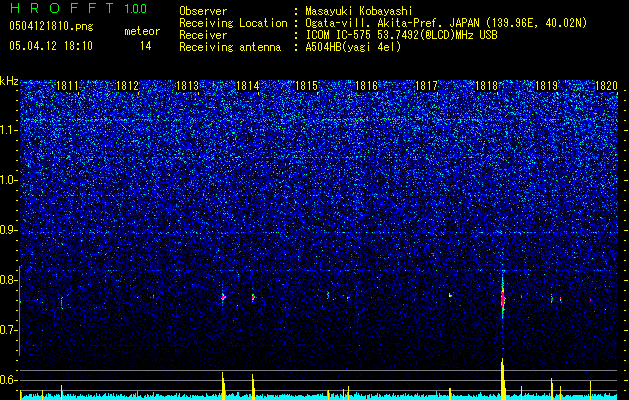This screenshot has width=629, height=400.
Task: Click the timestamp 05.04.12 18:10
Action: coord(51,46)
